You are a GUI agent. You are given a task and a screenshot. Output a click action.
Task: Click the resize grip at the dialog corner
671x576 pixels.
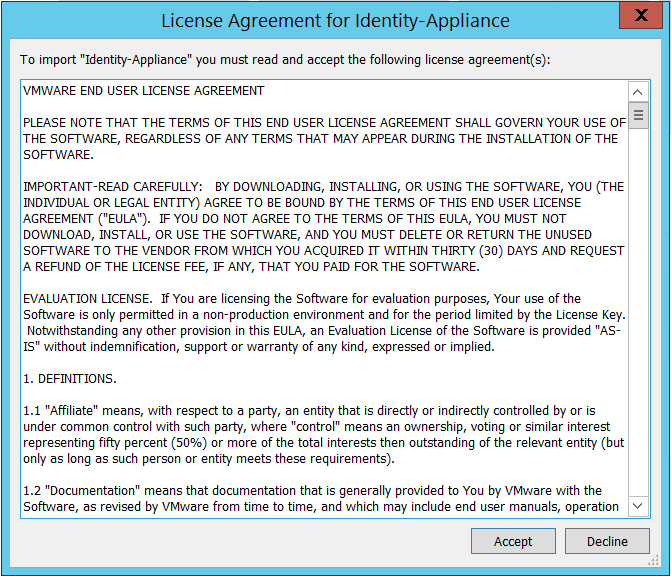point(653,560)
